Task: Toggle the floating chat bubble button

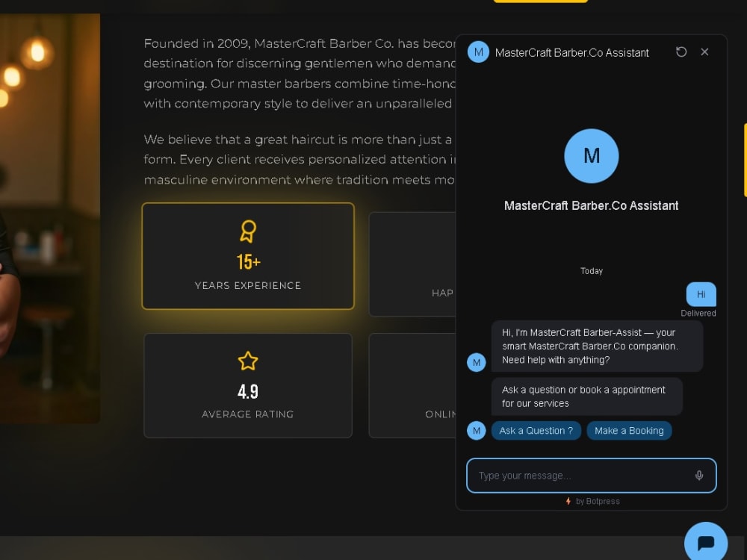Action: click(x=706, y=542)
